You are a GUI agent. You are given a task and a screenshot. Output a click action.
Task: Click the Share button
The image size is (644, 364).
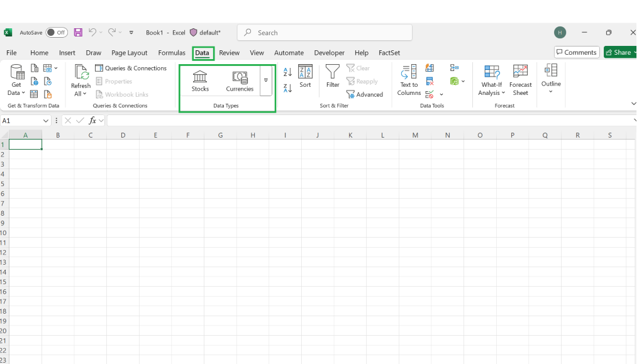coord(620,52)
